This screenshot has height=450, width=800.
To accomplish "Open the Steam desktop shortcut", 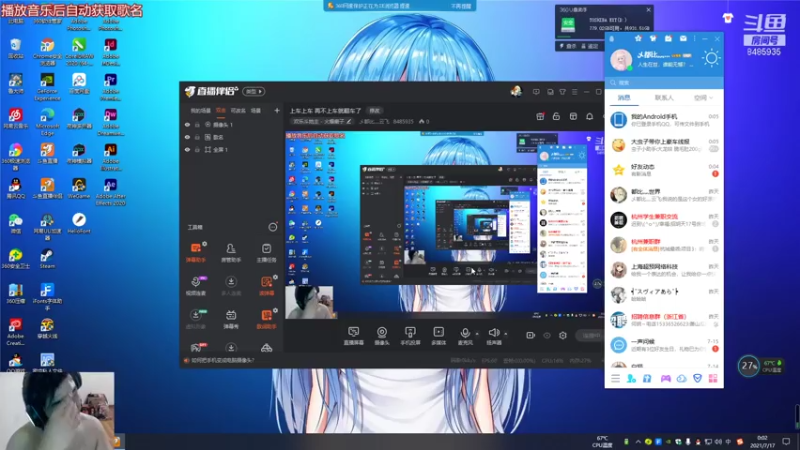I will (47, 258).
